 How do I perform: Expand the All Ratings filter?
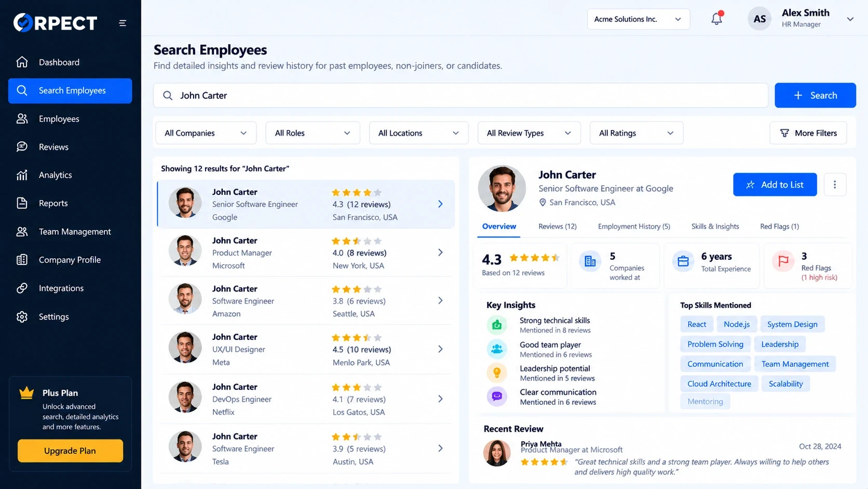636,133
